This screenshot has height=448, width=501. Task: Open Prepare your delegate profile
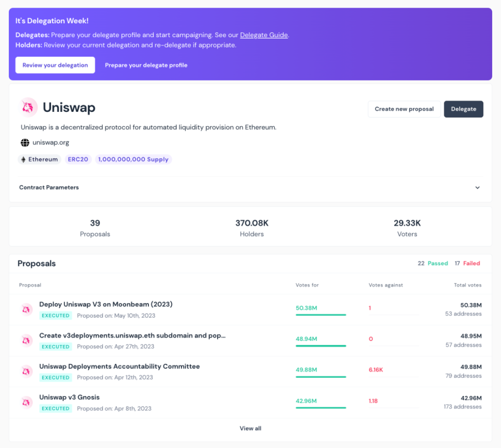(146, 65)
